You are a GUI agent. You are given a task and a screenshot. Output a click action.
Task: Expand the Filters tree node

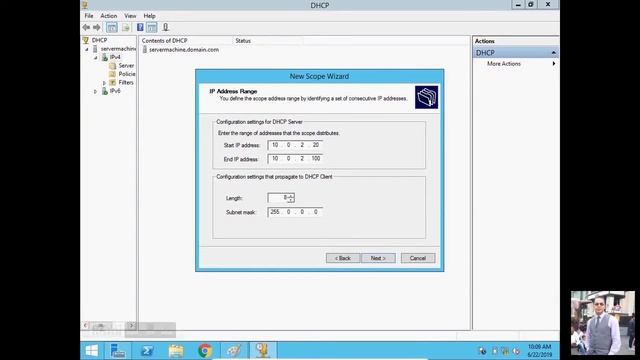tap(104, 83)
